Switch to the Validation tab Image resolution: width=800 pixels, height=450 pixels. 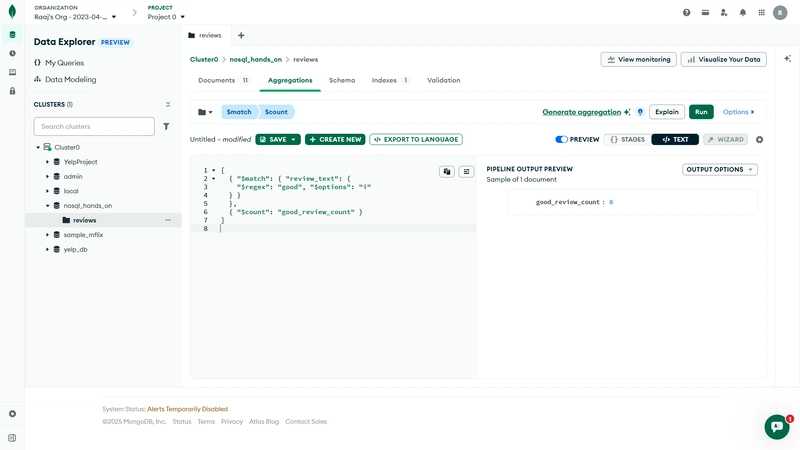tap(443, 80)
